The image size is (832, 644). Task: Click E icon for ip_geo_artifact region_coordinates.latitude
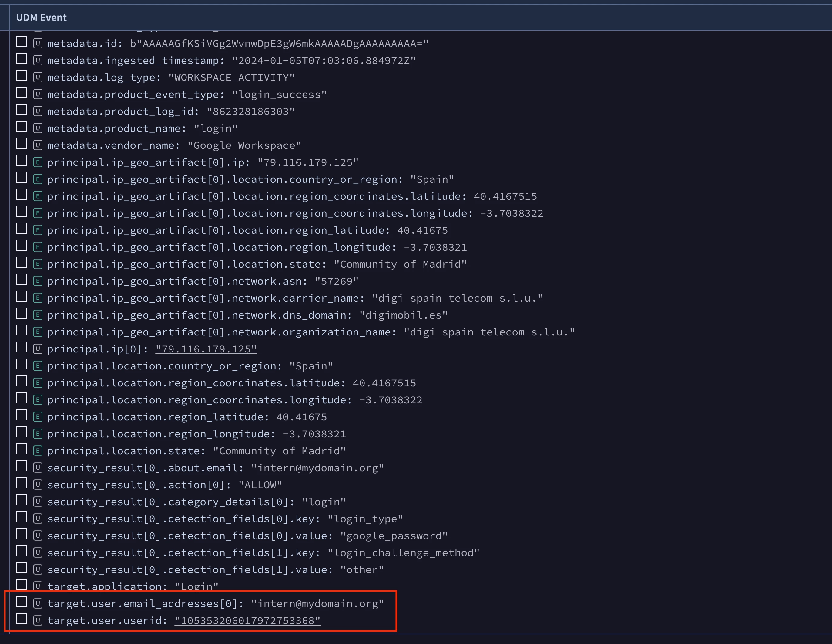(x=38, y=196)
